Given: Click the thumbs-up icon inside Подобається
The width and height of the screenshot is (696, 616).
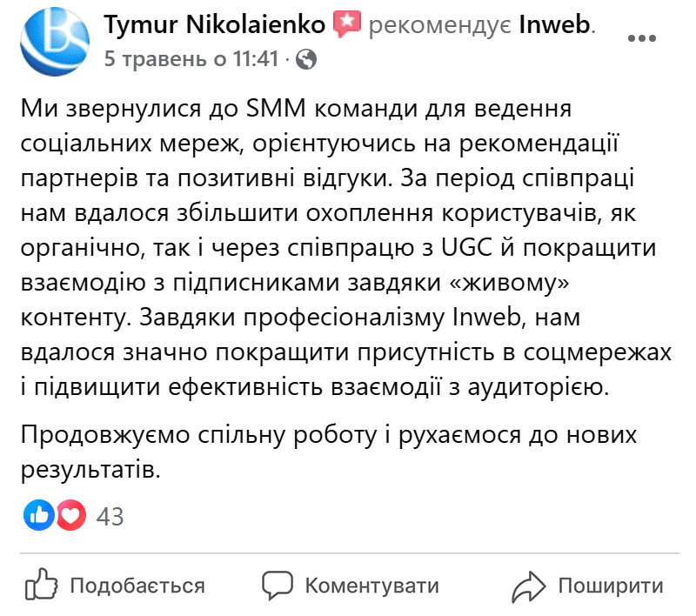Looking at the screenshot, I should click(41, 584).
